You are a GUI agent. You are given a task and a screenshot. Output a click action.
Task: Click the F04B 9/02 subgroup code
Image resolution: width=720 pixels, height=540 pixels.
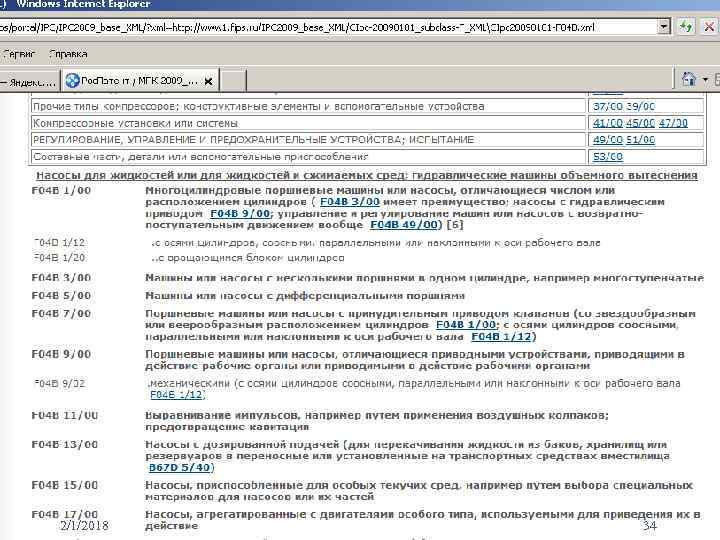click(60, 383)
